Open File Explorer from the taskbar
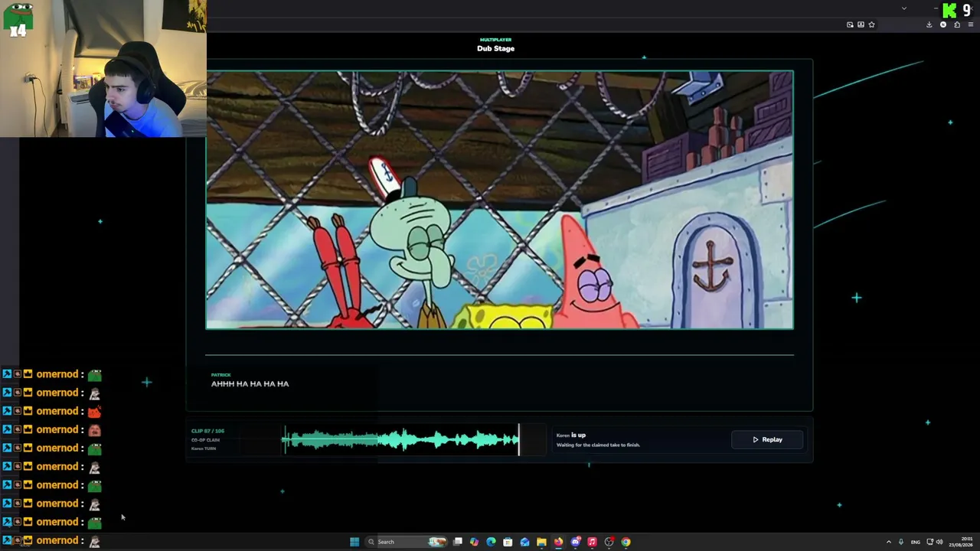The height and width of the screenshot is (551, 980). (541, 542)
